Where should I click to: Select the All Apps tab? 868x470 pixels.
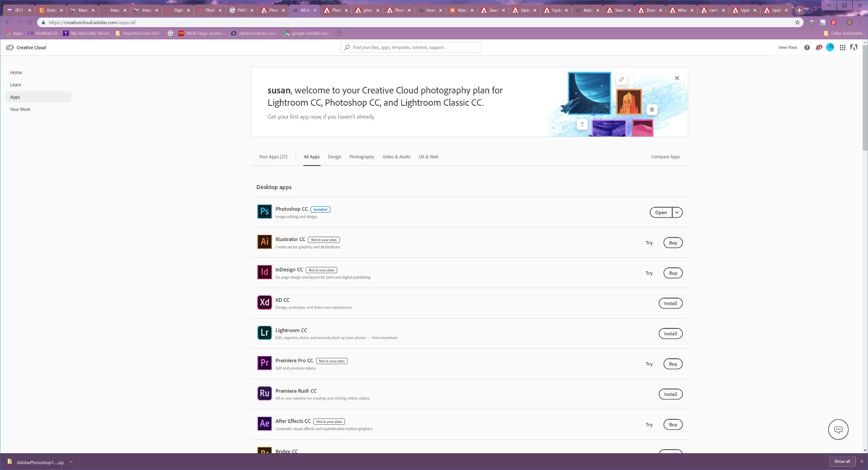pyautogui.click(x=311, y=157)
